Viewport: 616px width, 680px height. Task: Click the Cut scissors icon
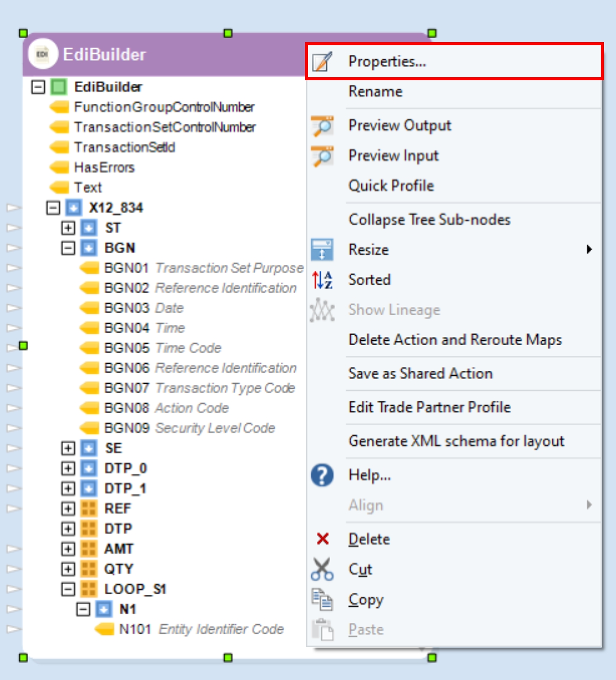tap(322, 569)
